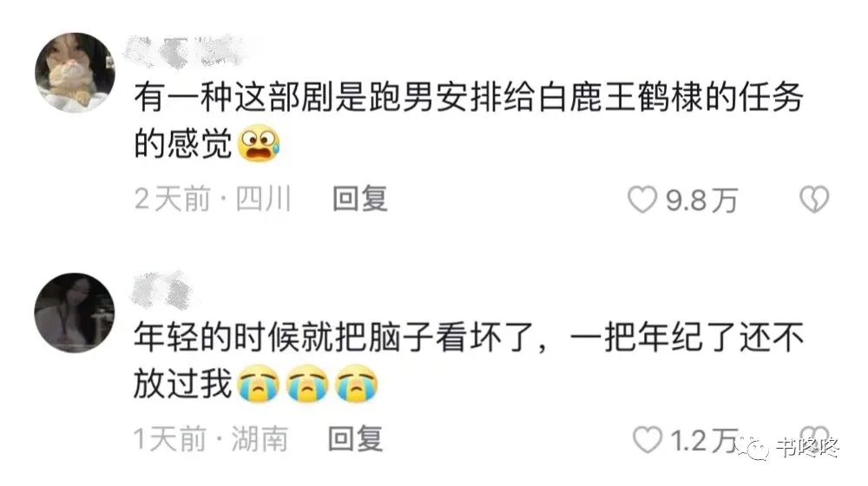Image resolution: width=868 pixels, height=486 pixels.
Task: Click 回复 under the 湖南 comment
Action: 355,439
